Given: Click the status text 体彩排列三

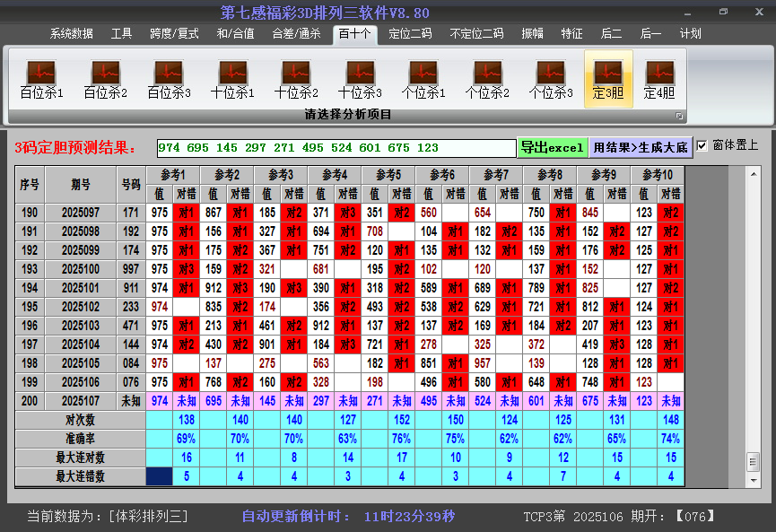Looking at the screenshot, I should pyautogui.click(x=148, y=516).
